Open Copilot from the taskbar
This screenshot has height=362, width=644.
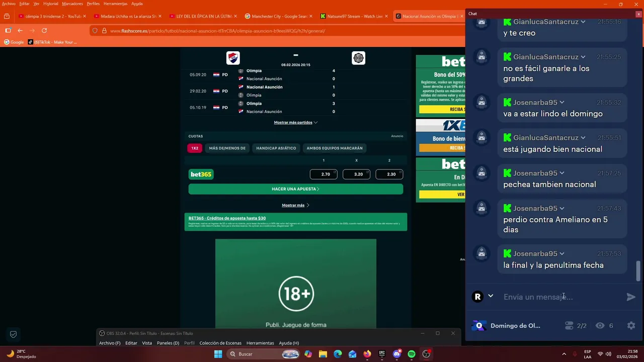pyautogui.click(x=308, y=354)
